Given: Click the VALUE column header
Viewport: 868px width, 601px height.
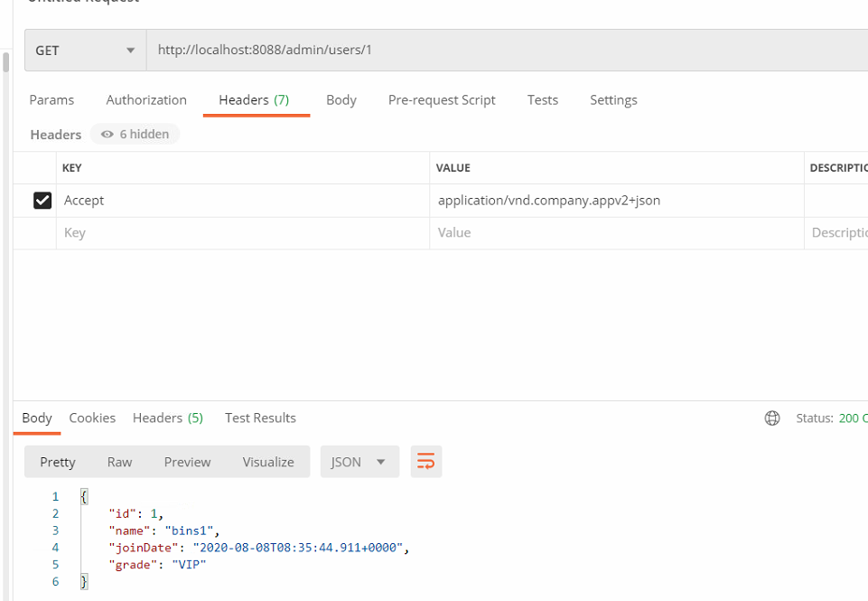Looking at the screenshot, I should (453, 168).
